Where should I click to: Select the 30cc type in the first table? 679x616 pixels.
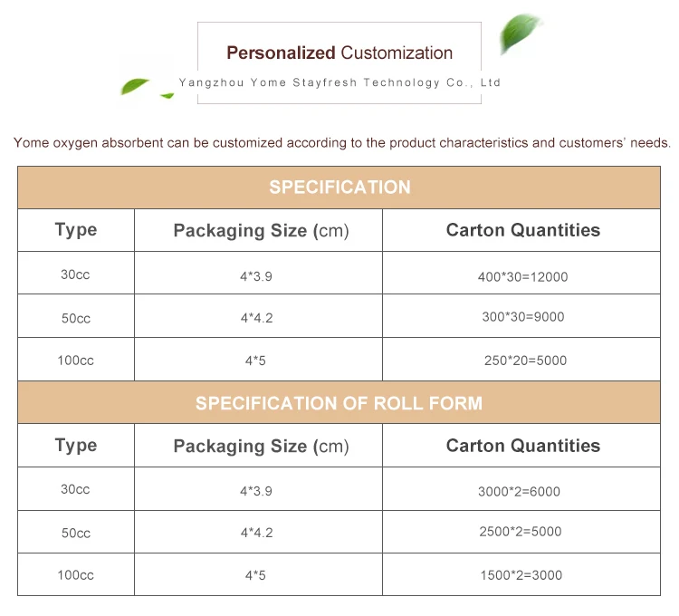coord(76,274)
